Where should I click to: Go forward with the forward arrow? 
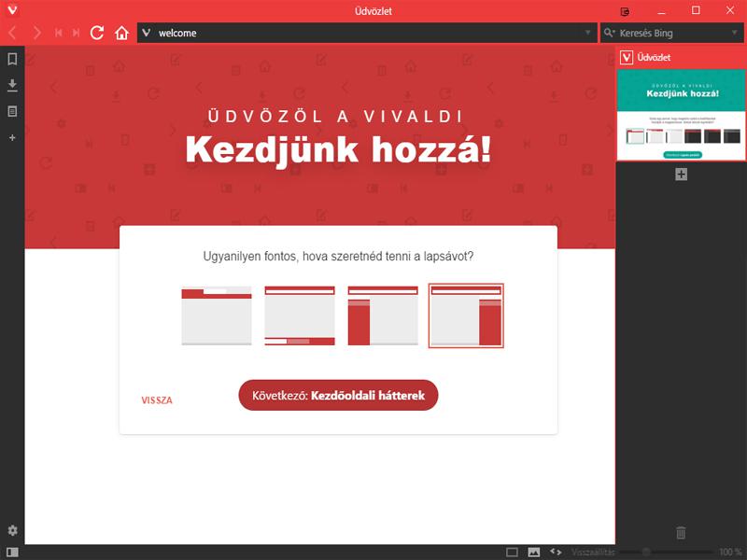(x=36, y=33)
